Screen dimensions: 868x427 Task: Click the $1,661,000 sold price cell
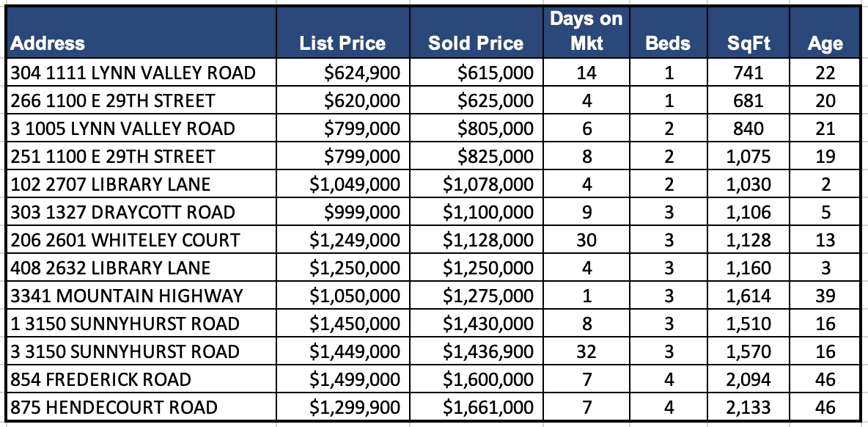[x=488, y=407]
